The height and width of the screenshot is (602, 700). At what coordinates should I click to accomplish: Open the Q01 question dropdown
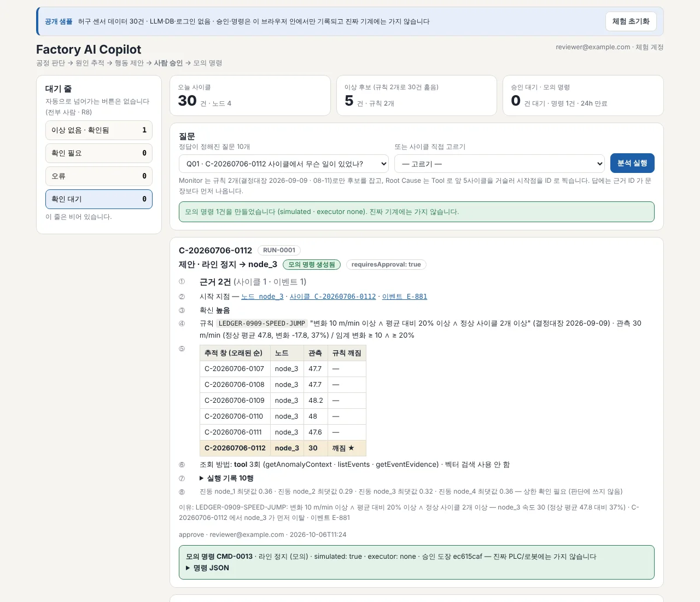click(284, 164)
